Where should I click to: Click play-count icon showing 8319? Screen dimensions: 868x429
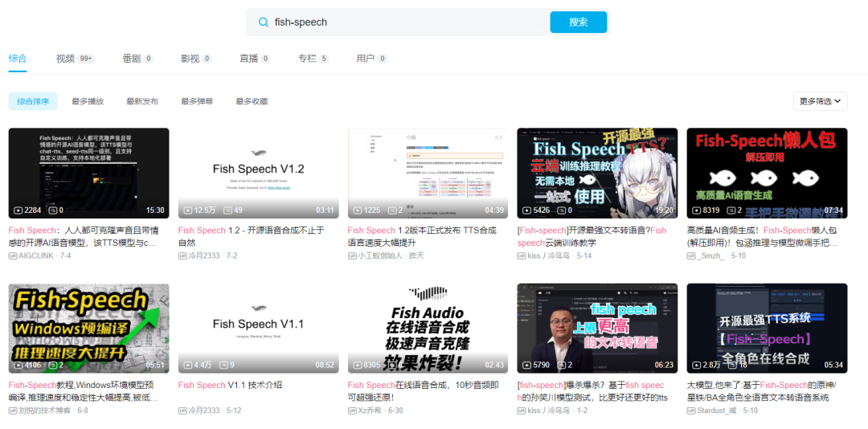coord(697,210)
